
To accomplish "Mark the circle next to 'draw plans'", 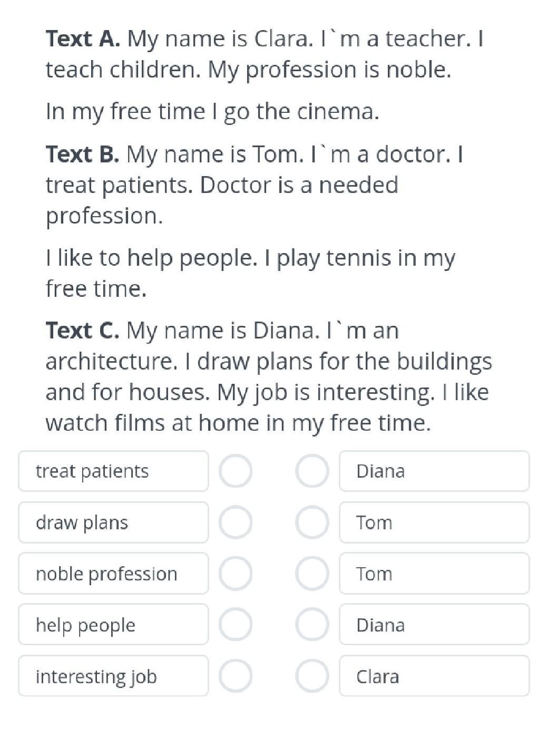I will pos(236,522).
